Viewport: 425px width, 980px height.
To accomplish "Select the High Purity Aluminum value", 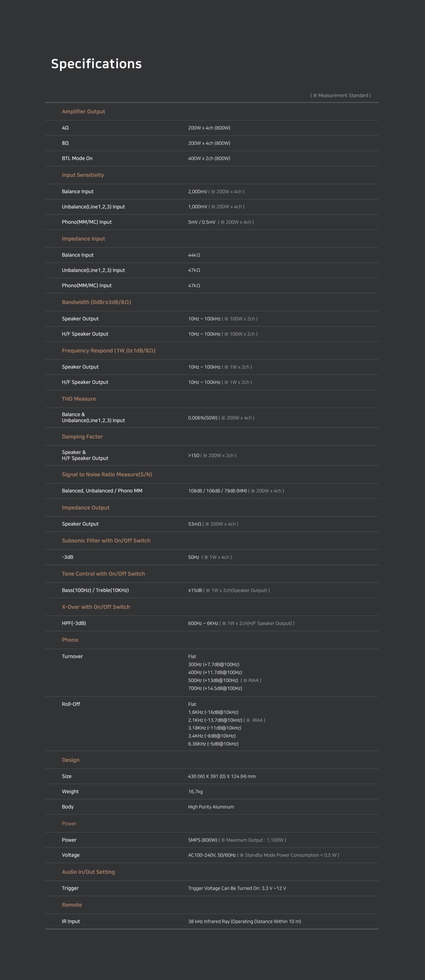I will point(211,807).
